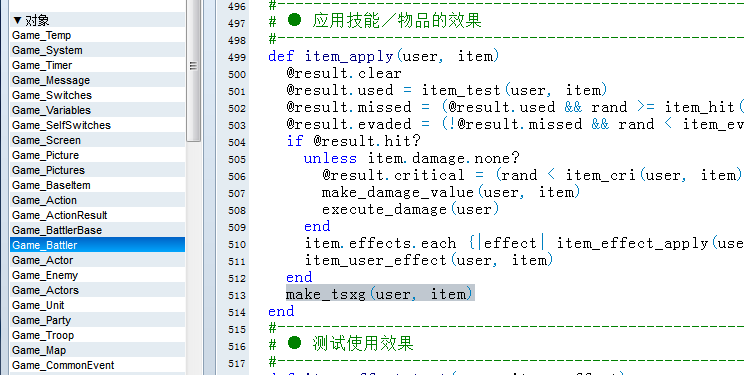745x375 pixels.
Task: Select Game_Temp in the script list
Action: [x=97, y=35]
